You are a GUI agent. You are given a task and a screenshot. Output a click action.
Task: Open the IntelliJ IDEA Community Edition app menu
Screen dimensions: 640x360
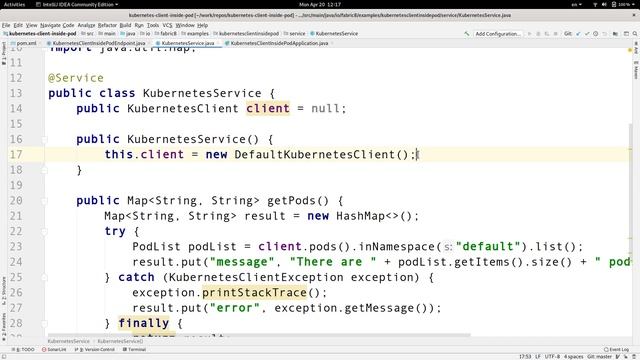[x=77, y=4]
